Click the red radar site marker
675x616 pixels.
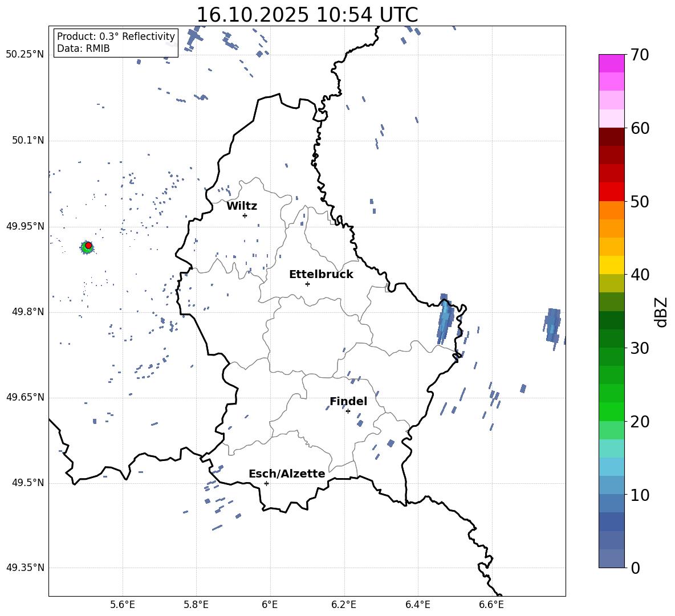click(x=88, y=246)
